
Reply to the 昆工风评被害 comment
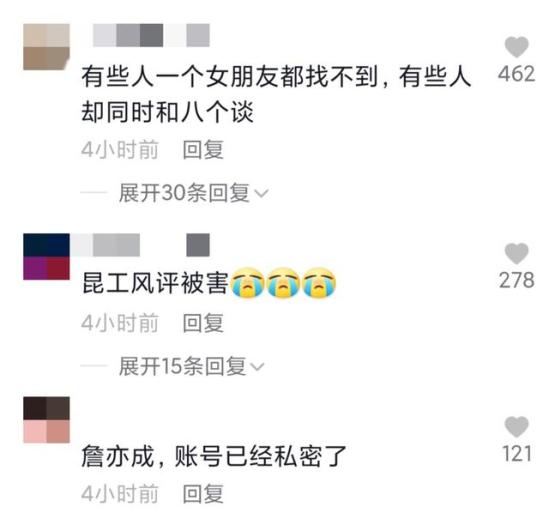203,323
